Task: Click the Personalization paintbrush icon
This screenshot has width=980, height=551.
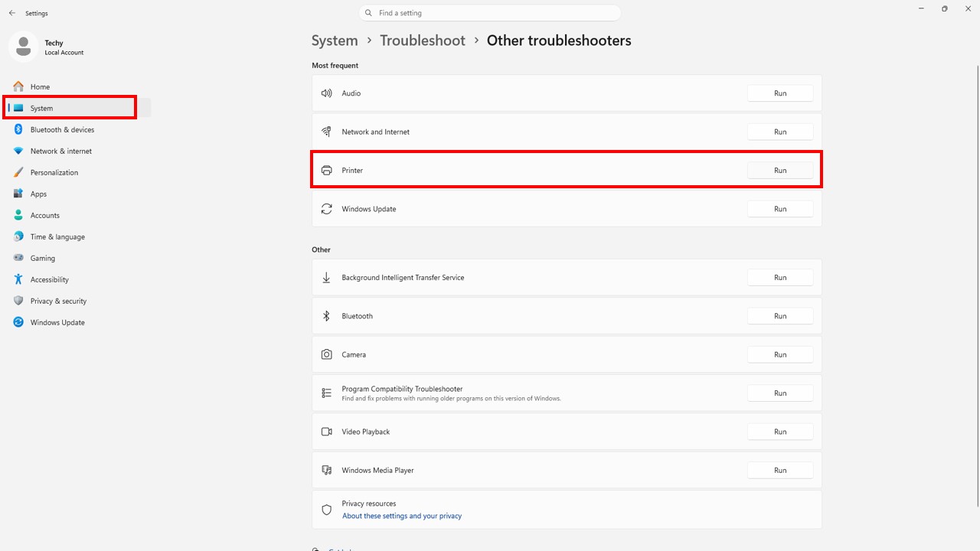Action: [x=18, y=172]
